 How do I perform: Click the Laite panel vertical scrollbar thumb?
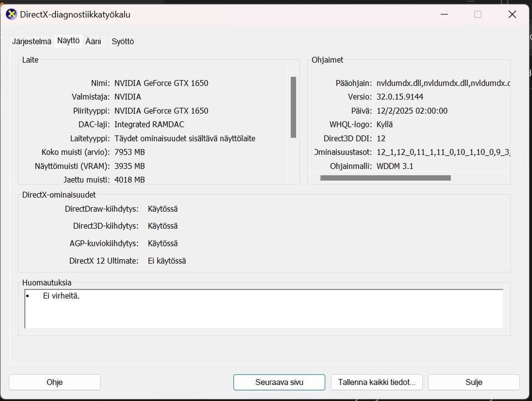tap(294, 107)
